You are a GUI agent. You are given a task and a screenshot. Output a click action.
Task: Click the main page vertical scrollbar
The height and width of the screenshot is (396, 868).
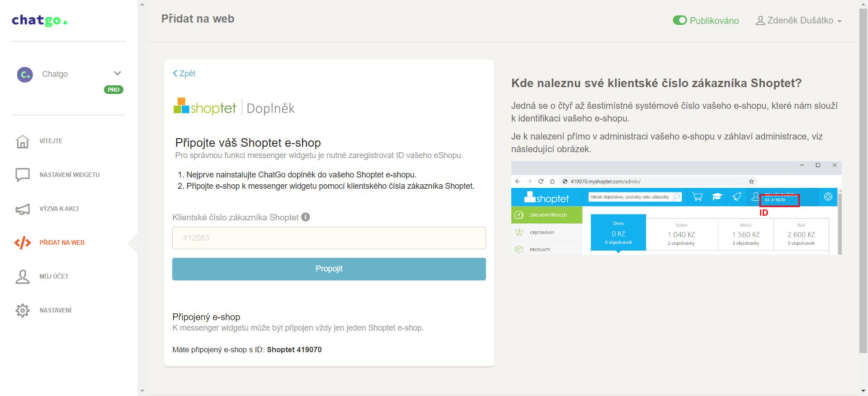[863, 181]
